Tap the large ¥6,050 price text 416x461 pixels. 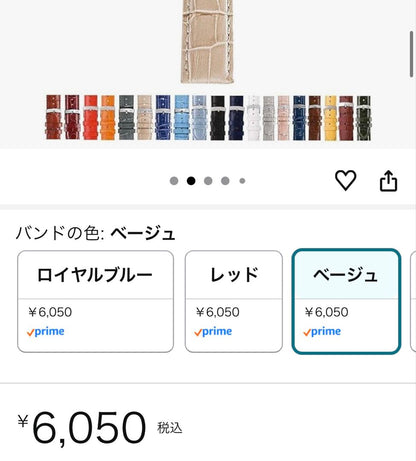pyautogui.click(x=82, y=428)
